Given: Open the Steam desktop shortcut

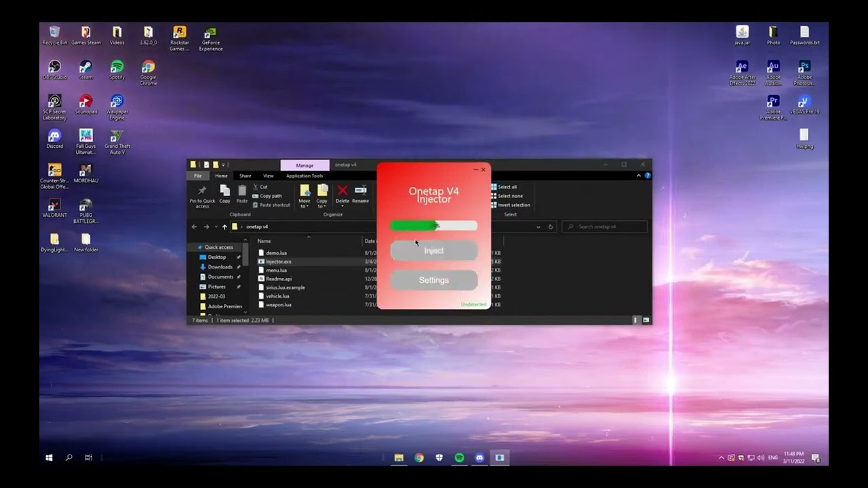Looking at the screenshot, I should (85, 70).
